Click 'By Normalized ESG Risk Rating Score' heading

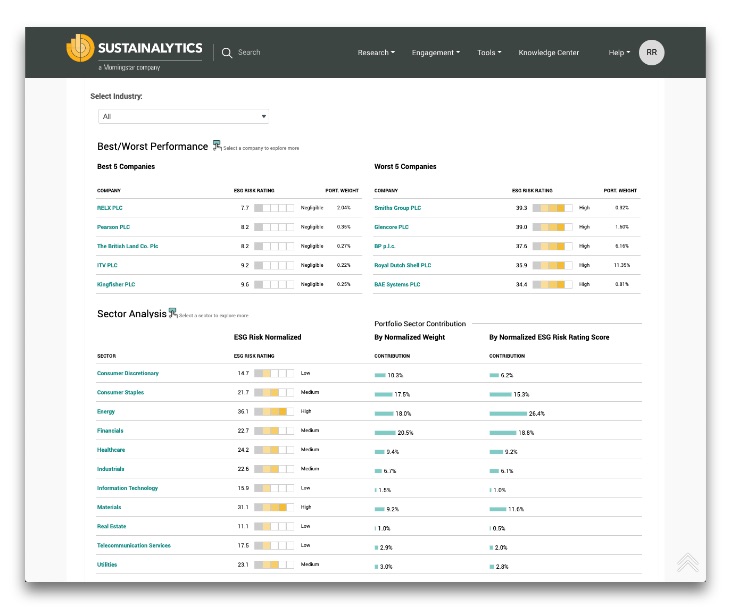point(549,337)
